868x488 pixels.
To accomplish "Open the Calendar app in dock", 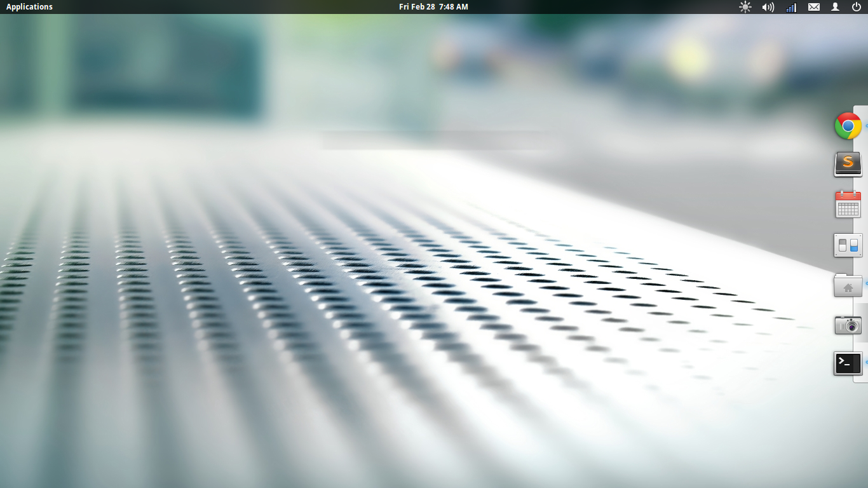I will pyautogui.click(x=848, y=204).
